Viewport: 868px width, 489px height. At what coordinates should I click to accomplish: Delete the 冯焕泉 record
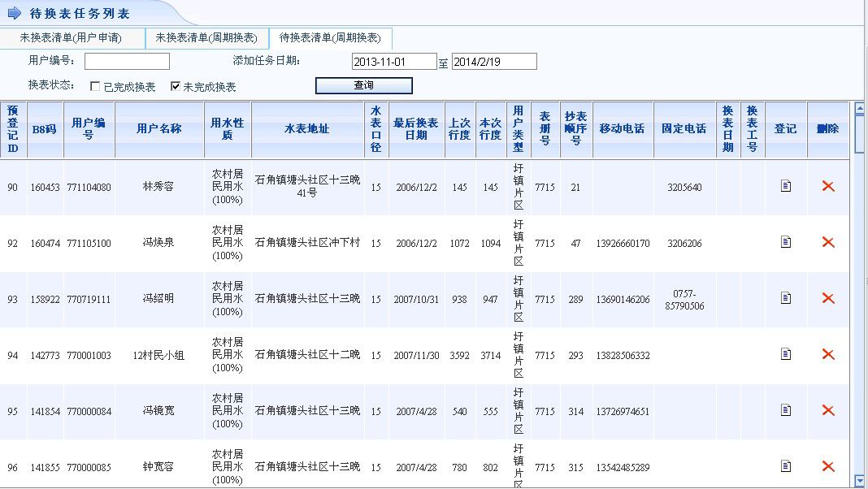click(828, 242)
